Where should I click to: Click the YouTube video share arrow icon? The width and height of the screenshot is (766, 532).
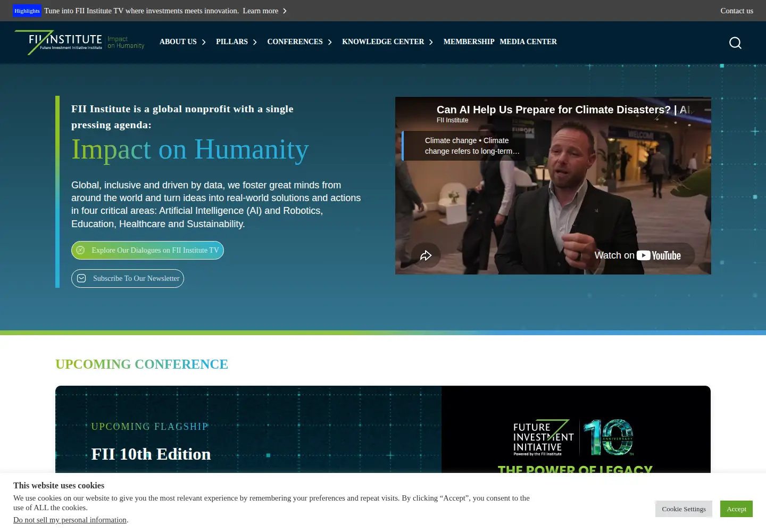426,255
